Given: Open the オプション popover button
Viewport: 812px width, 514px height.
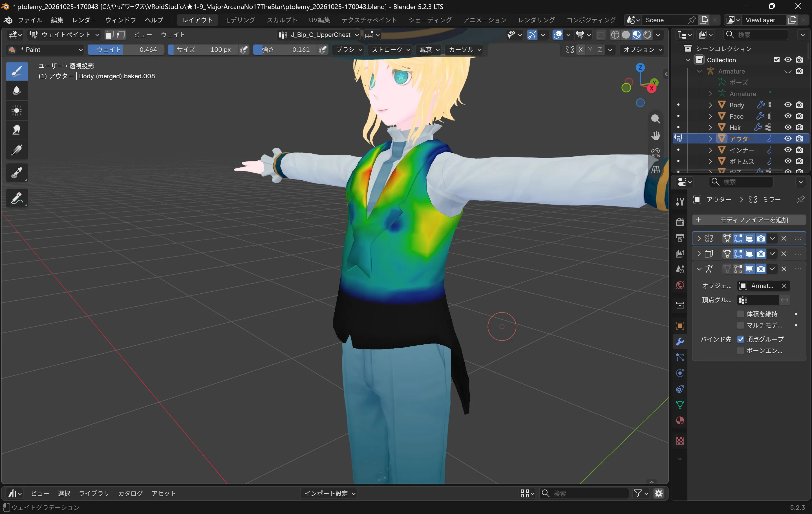Looking at the screenshot, I should (x=642, y=50).
